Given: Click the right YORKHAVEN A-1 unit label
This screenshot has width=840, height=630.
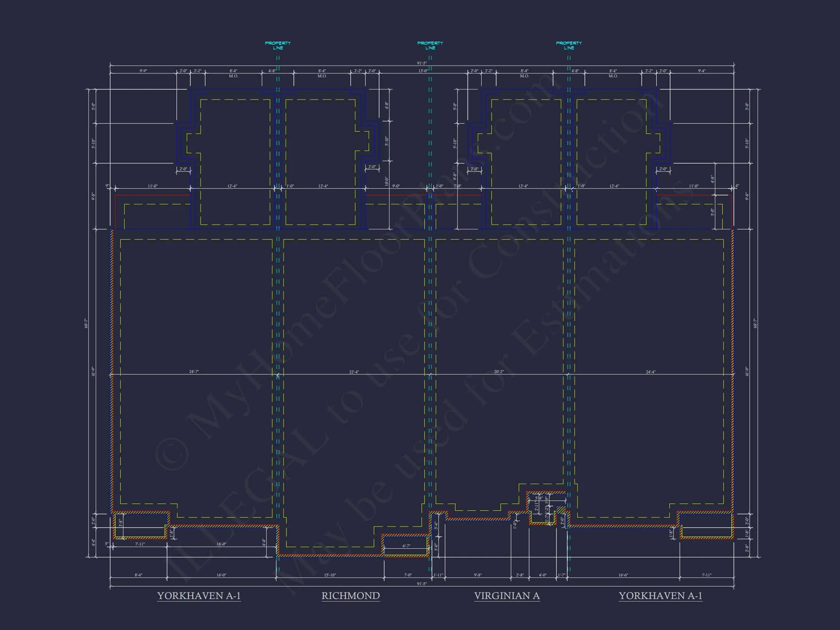Looking at the screenshot, I should [x=660, y=595].
